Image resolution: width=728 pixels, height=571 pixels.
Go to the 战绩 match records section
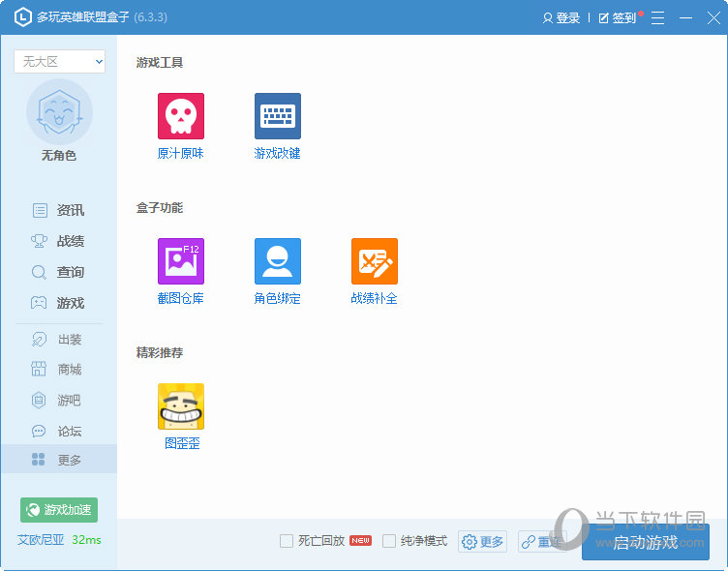click(58, 241)
